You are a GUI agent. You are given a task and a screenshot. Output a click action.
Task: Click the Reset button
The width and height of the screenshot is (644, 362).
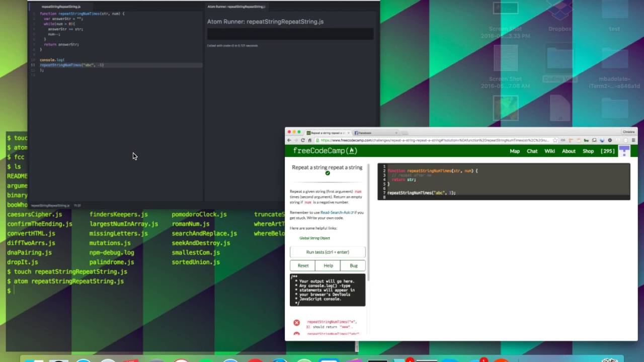pyautogui.click(x=303, y=265)
